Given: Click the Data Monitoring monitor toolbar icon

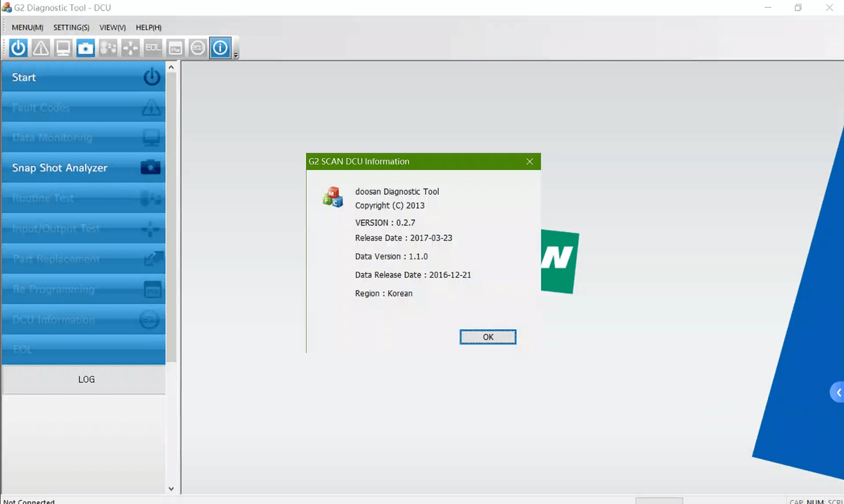Looking at the screenshot, I should [63, 48].
